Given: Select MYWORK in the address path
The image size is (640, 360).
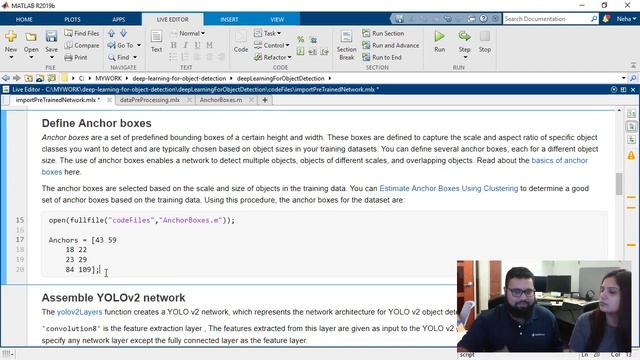Looking at the screenshot, I should [109, 78].
